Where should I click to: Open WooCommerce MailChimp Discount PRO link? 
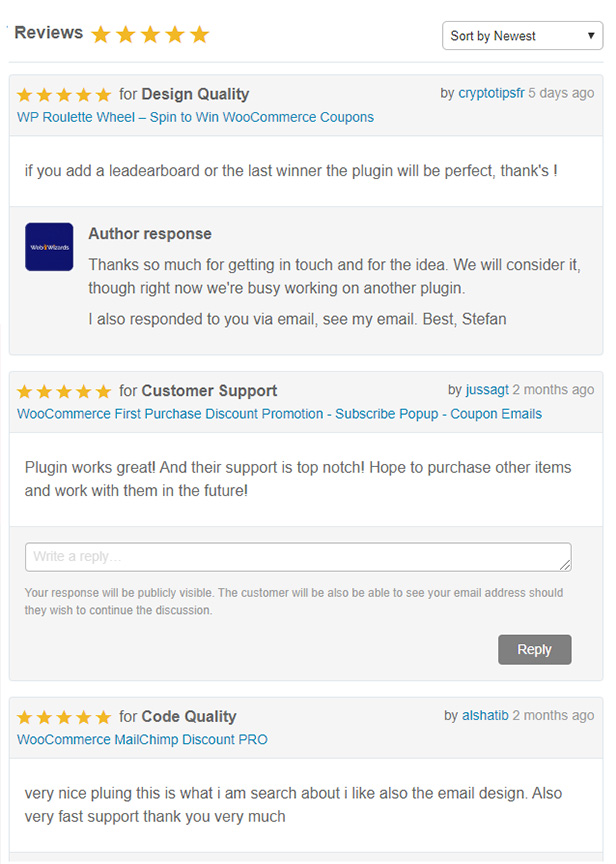(x=142, y=740)
